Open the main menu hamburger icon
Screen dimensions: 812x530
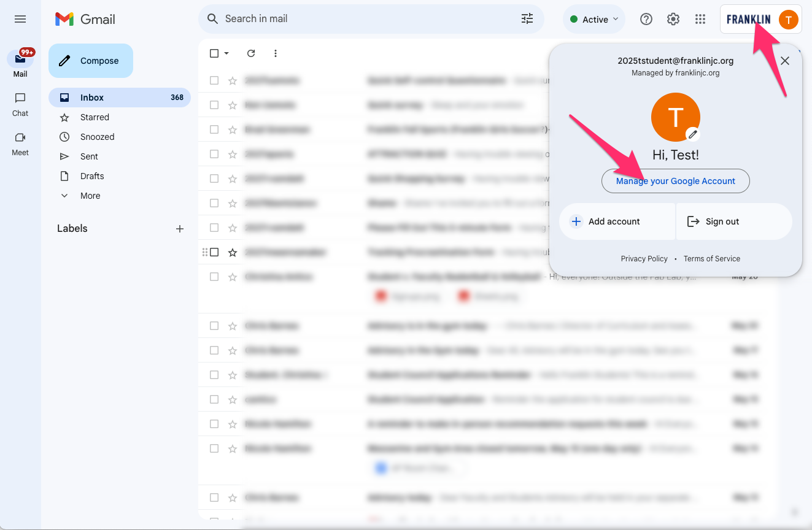(x=20, y=19)
